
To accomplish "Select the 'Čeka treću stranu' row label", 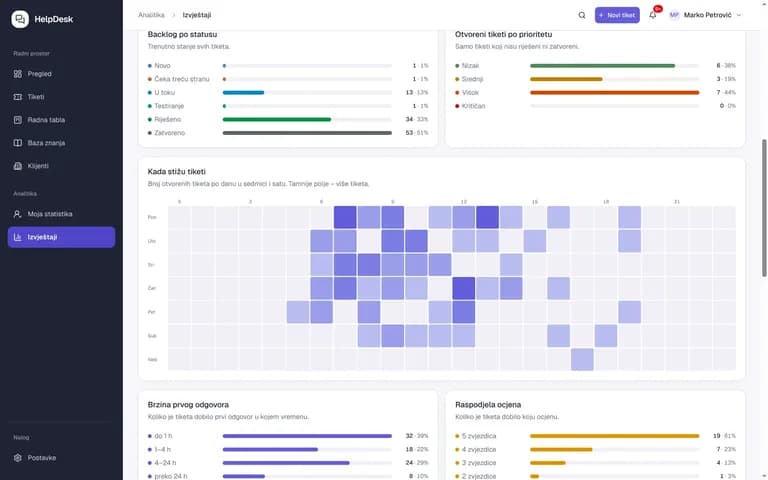I will pos(182,79).
